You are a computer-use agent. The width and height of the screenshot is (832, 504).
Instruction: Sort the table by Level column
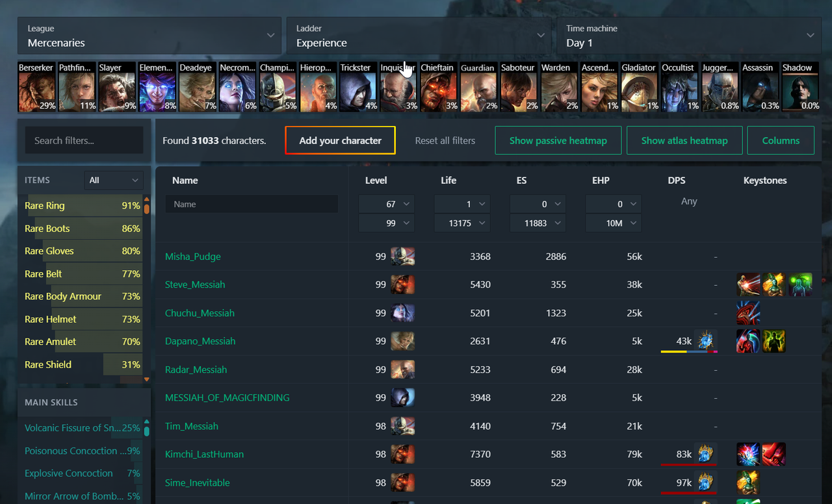pos(376,181)
